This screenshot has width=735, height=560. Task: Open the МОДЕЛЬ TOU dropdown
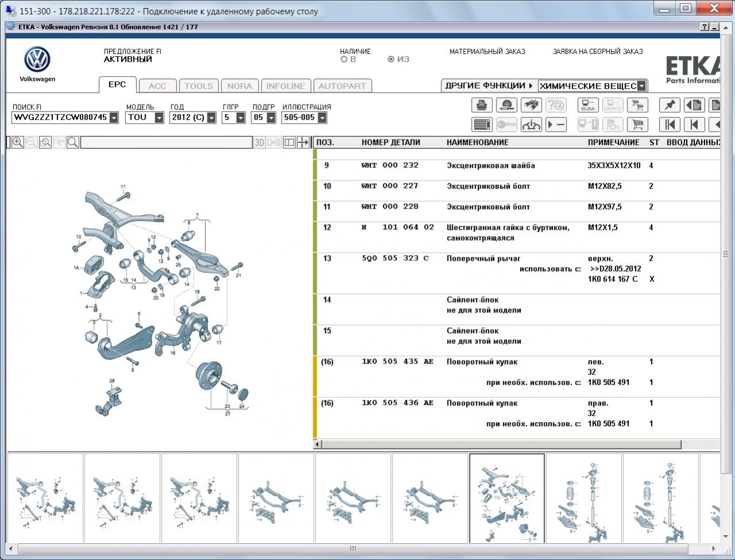click(159, 118)
